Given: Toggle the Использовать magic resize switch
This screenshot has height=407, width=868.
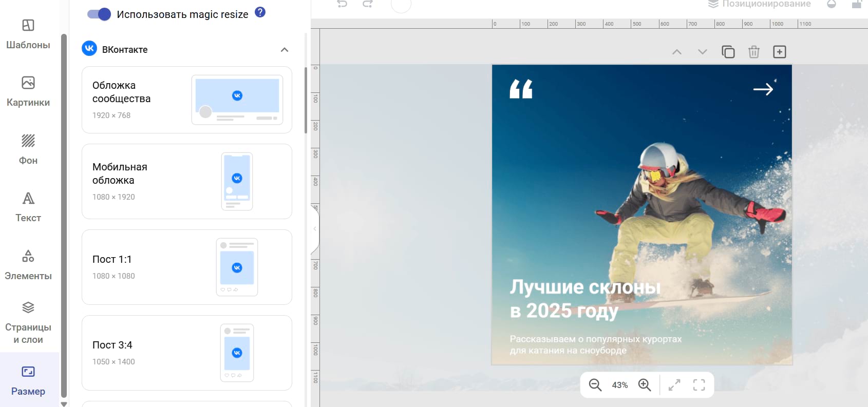Looking at the screenshot, I should tap(99, 14).
